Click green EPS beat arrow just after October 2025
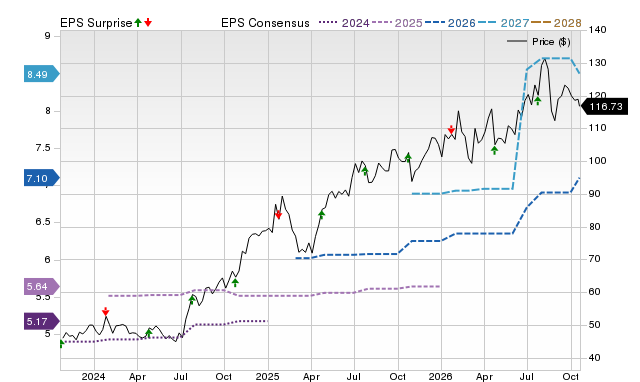 408,158
